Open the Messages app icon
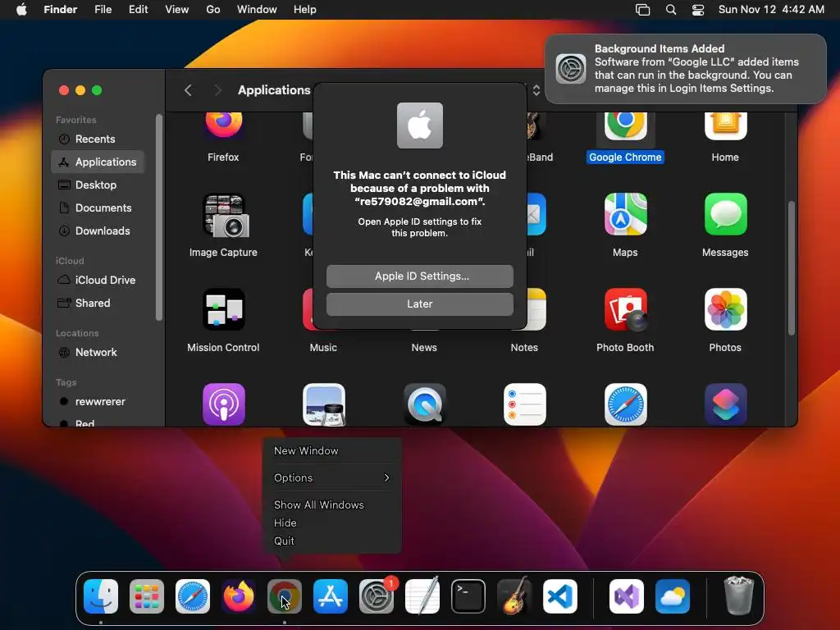The height and width of the screenshot is (630, 840). coord(725,214)
